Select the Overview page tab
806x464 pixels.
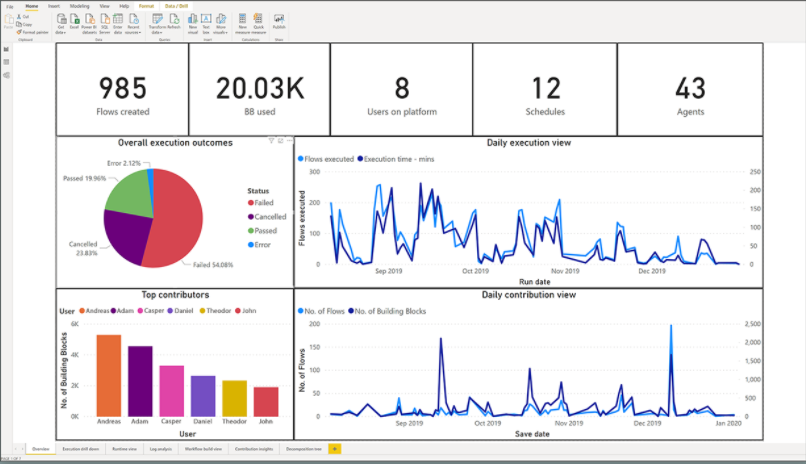click(x=41, y=449)
